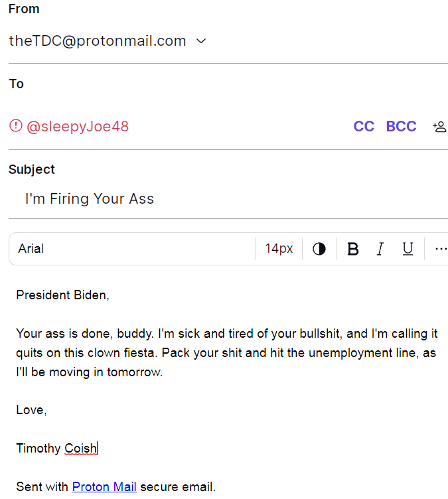The width and height of the screenshot is (448, 499).
Task: Open the text color contrast picker
Action: 319,249
